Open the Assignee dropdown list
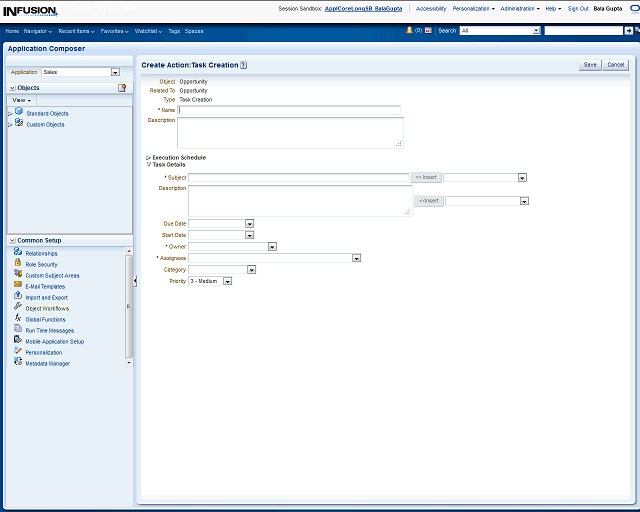Screen dimensions: 640x512 point(356,258)
